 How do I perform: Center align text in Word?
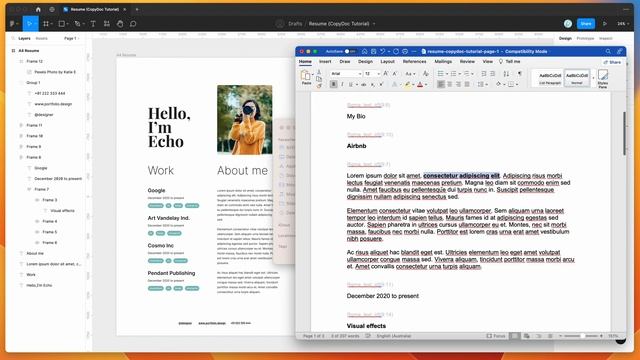pyautogui.click(x=450, y=84)
